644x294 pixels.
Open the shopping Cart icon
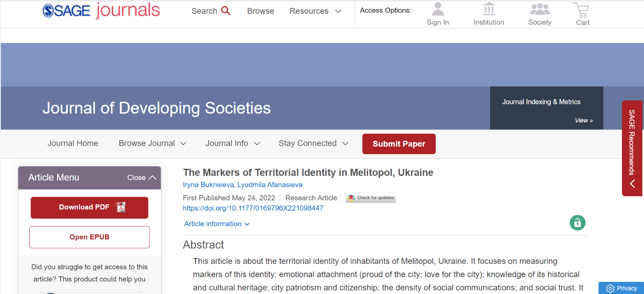point(582,9)
